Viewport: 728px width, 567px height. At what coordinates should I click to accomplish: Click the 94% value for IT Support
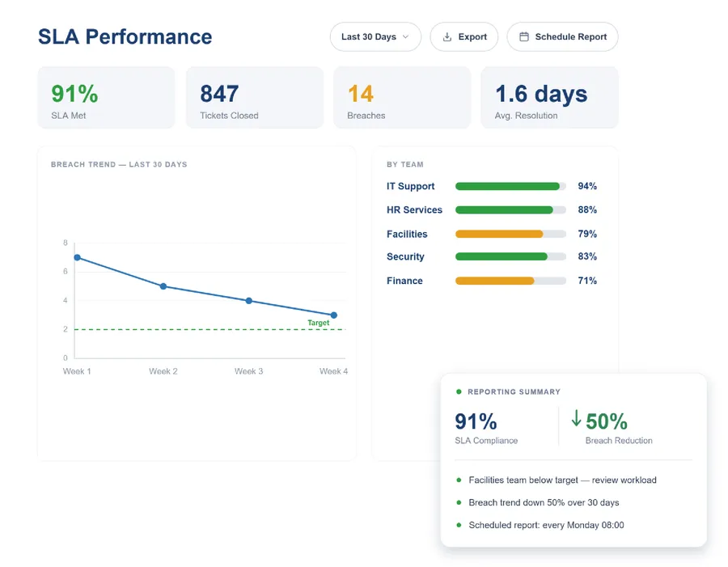pyautogui.click(x=587, y=186)
